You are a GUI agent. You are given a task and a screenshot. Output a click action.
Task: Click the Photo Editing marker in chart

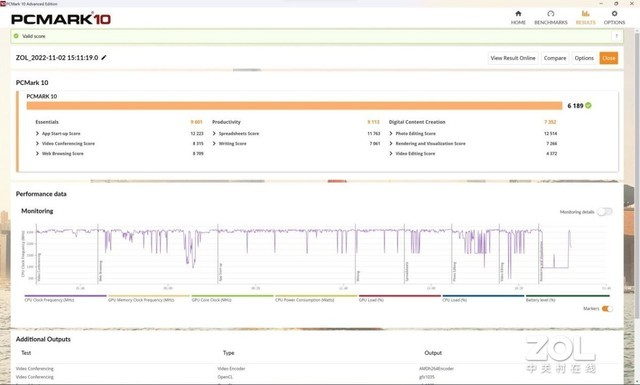tap(455, 272)
